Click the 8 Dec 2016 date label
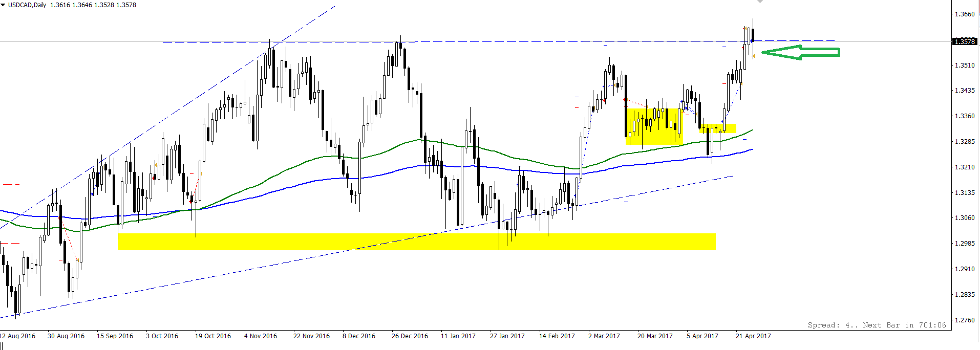The height and width of the screenshot is (350, 980). (359, 336)
